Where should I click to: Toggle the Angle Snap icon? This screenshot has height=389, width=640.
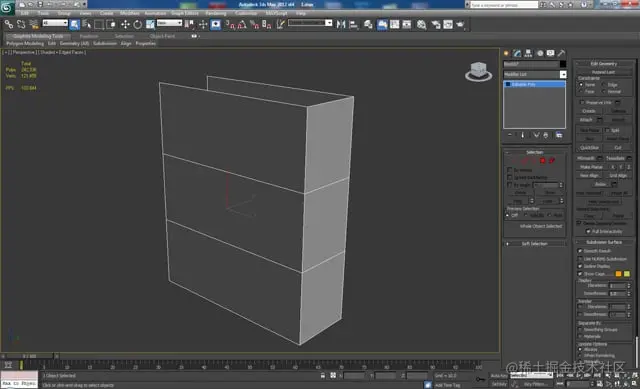pos(242,24)
